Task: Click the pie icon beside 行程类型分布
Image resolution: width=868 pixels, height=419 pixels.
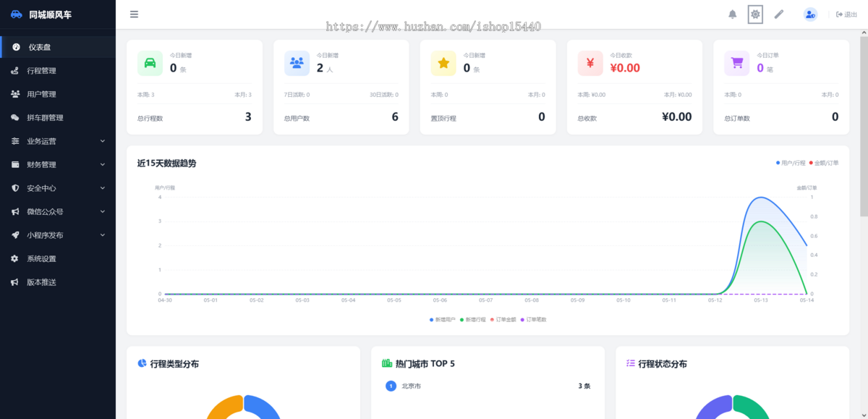Action: coord(142,363)
